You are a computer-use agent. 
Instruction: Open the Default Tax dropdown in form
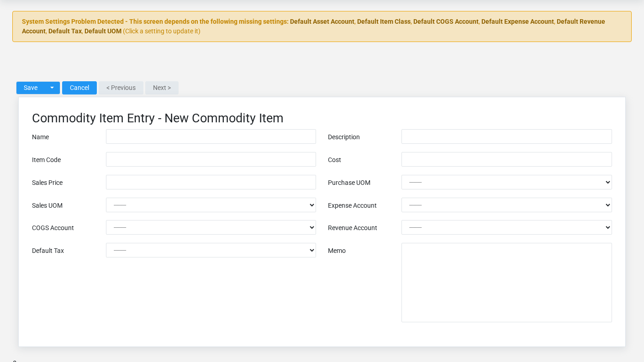tap(211, 250)
